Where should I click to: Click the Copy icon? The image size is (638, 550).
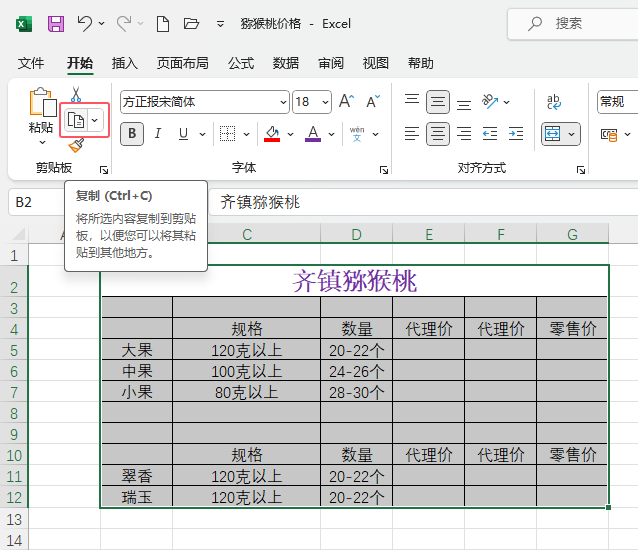click(76, 120)
